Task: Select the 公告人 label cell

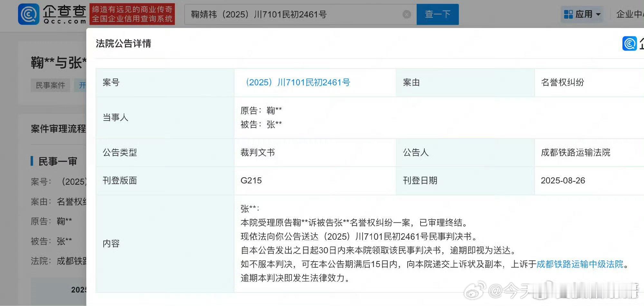Action: point(465,153)
